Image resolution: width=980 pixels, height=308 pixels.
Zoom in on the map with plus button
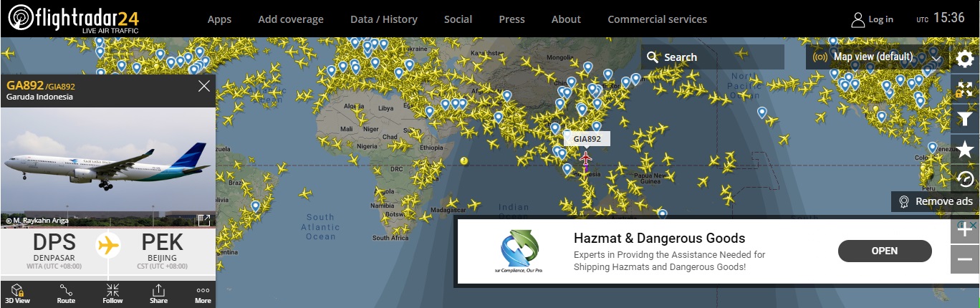[x=964, y=229]
